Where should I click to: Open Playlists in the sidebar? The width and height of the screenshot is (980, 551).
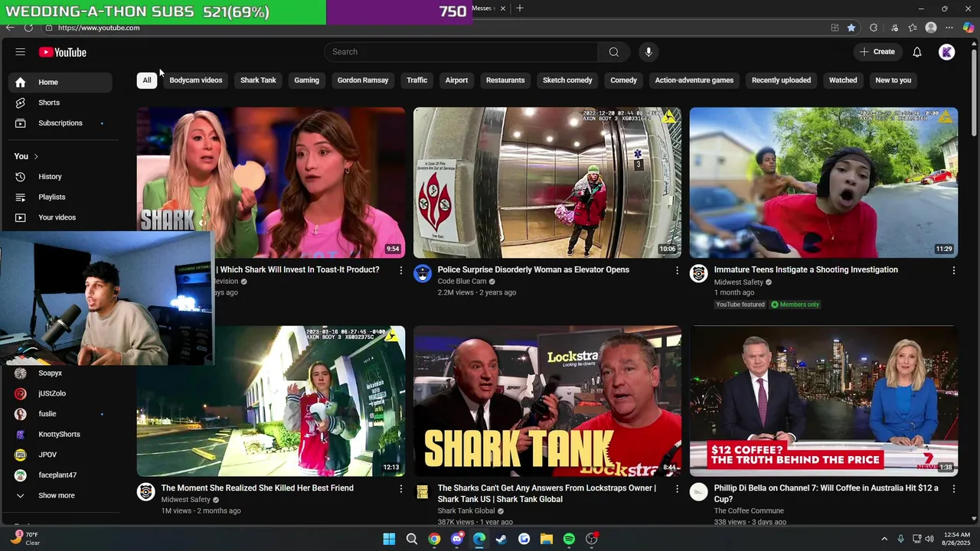pyautogui.click(x=60, y=197)
